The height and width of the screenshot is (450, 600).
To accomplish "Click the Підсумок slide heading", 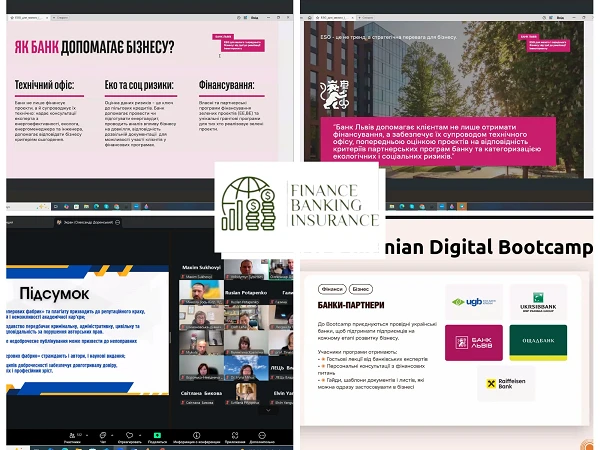I will (x=54, y=294).
